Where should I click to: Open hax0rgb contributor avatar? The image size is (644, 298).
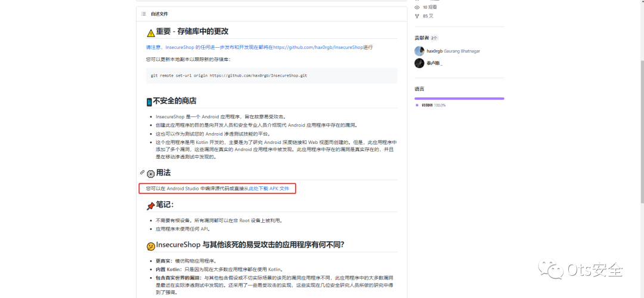(x=419, y=51)
